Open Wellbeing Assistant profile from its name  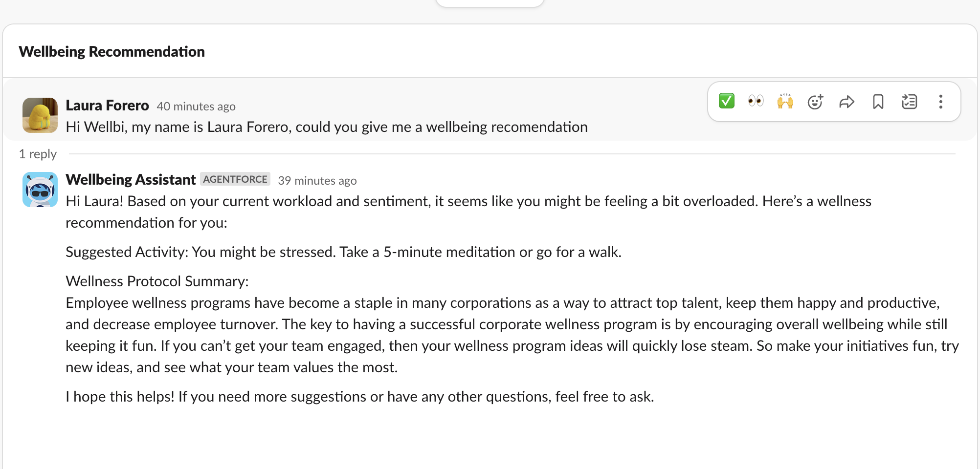coord(131,180)
